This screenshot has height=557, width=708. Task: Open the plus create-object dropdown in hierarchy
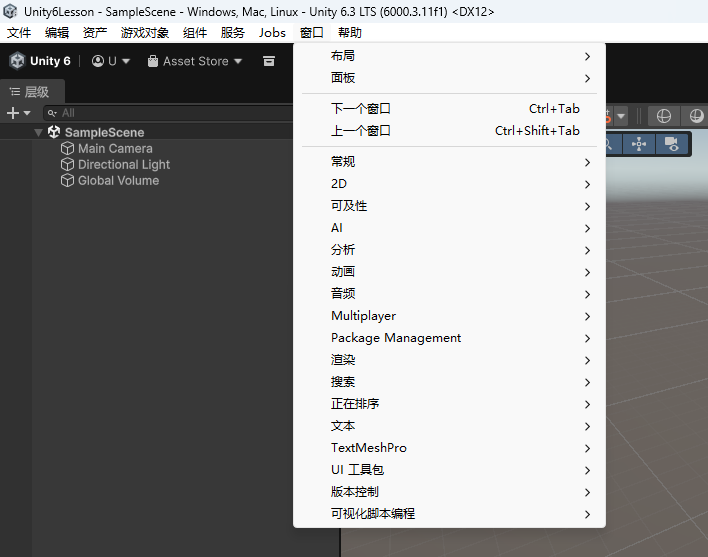coord(19,113)
